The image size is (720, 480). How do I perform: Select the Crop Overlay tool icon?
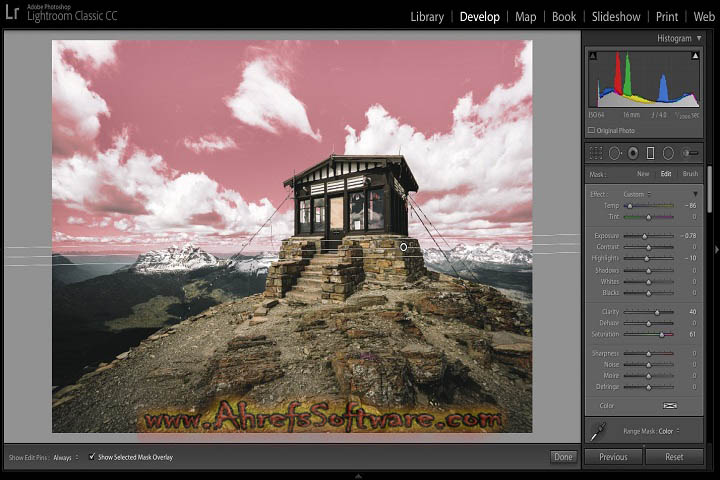point(597,153)
